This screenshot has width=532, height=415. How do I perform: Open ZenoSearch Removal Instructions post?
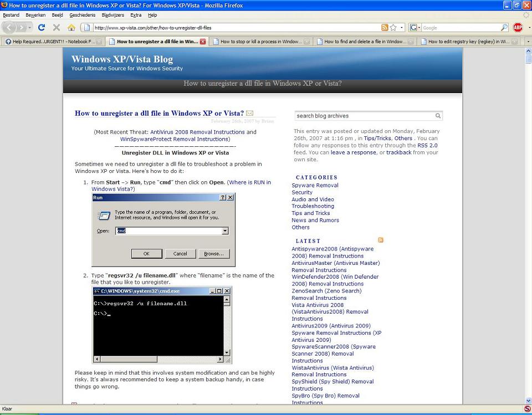(326, 294)
